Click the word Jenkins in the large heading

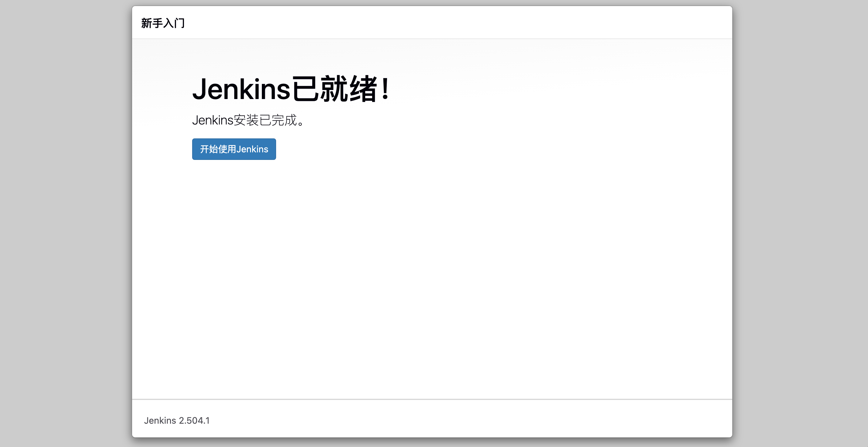click(241, 89)
